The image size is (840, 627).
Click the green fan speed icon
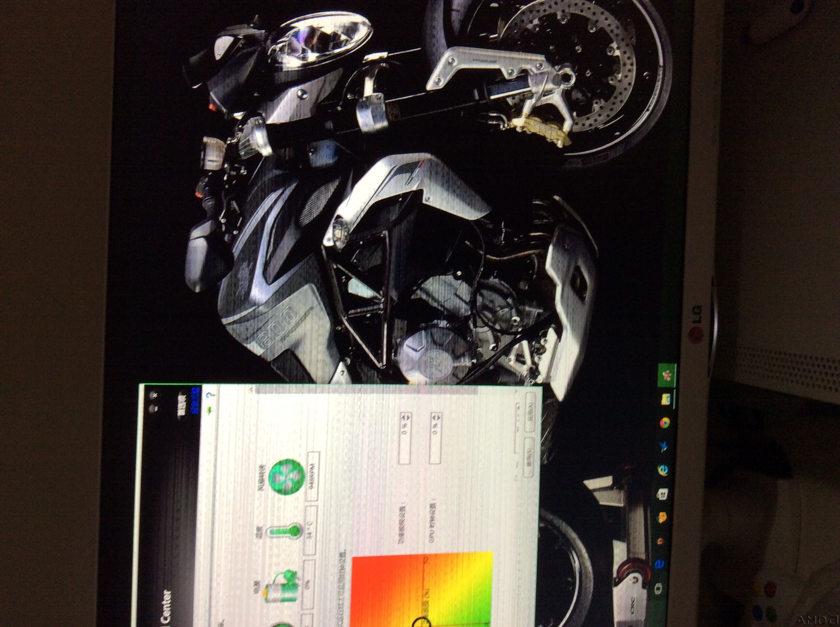(x=287, y=477)
